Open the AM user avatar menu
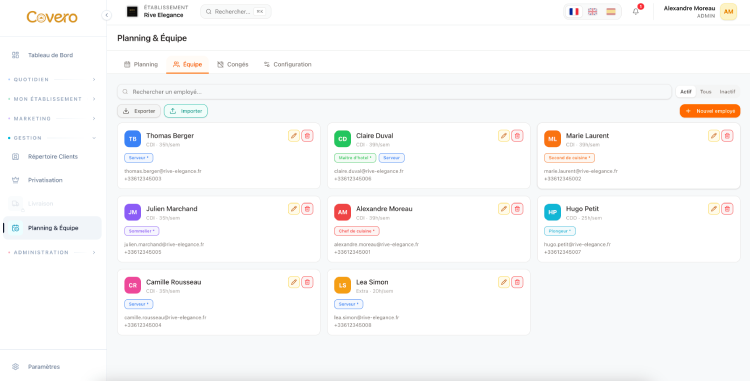Screen dimensions: 750x381 pyautogui.click(x=728, y=12)
